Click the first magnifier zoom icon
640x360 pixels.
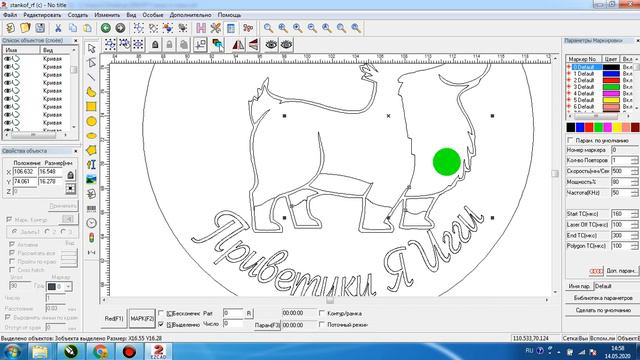[x=268, y=28]
